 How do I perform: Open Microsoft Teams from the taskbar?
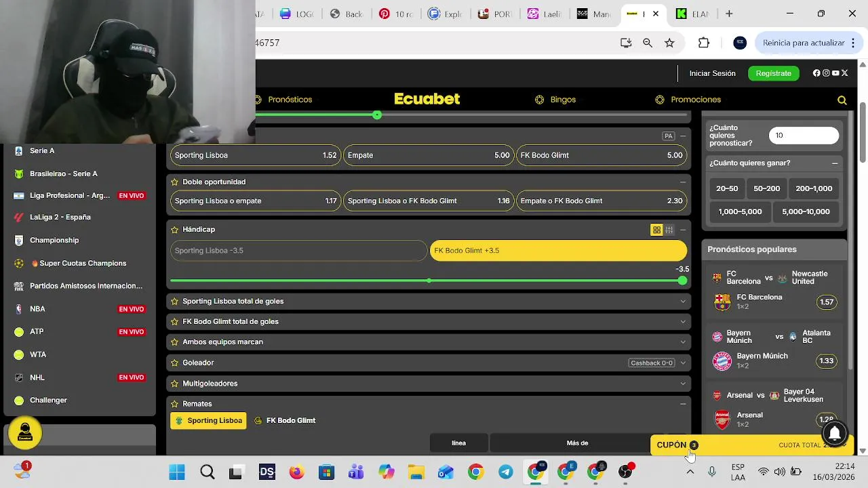tap(357, 472)
